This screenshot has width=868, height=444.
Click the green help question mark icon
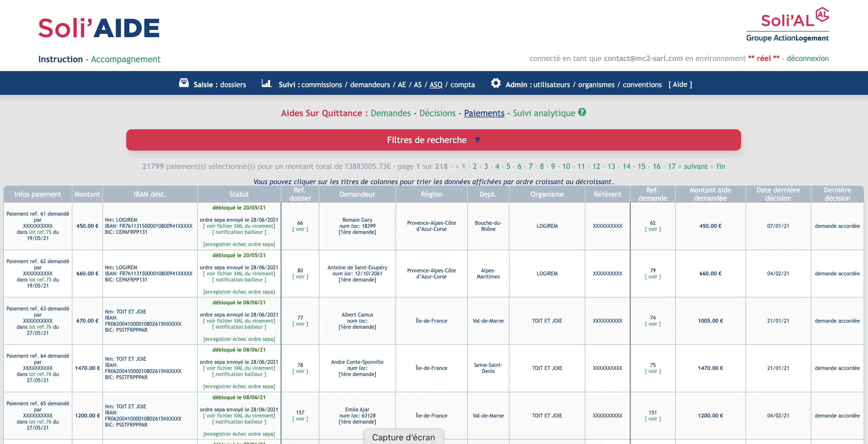point(582,112)
